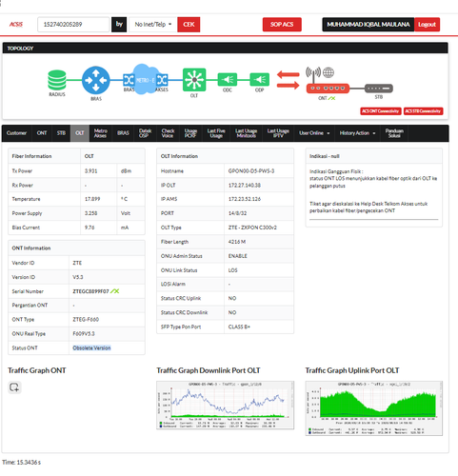Click the ONU Link Status value LOS
The image size is (458, 476).
point(232,270)
